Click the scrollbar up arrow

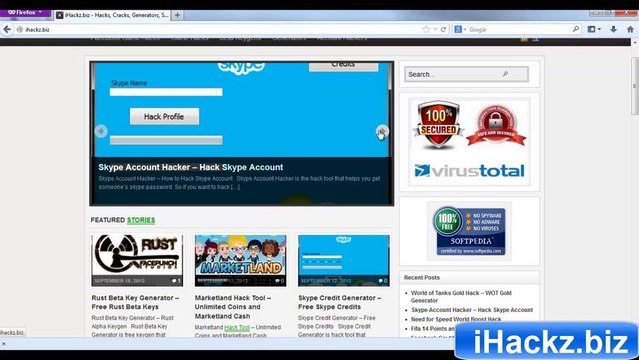pos(635,42)
